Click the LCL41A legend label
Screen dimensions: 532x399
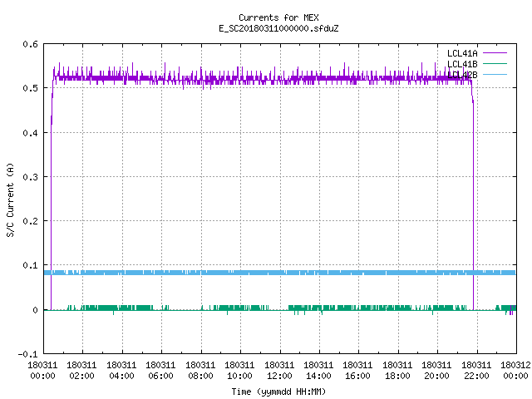point(462,53)
